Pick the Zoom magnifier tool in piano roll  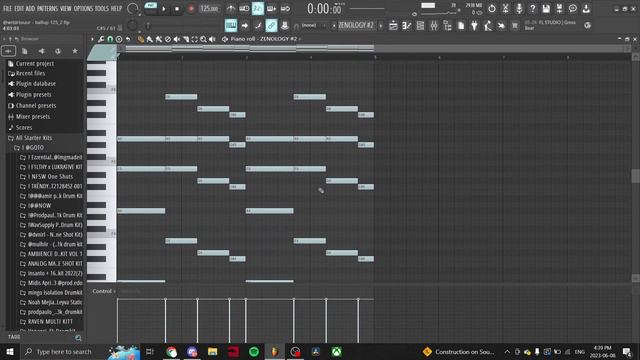coord(203,39)
